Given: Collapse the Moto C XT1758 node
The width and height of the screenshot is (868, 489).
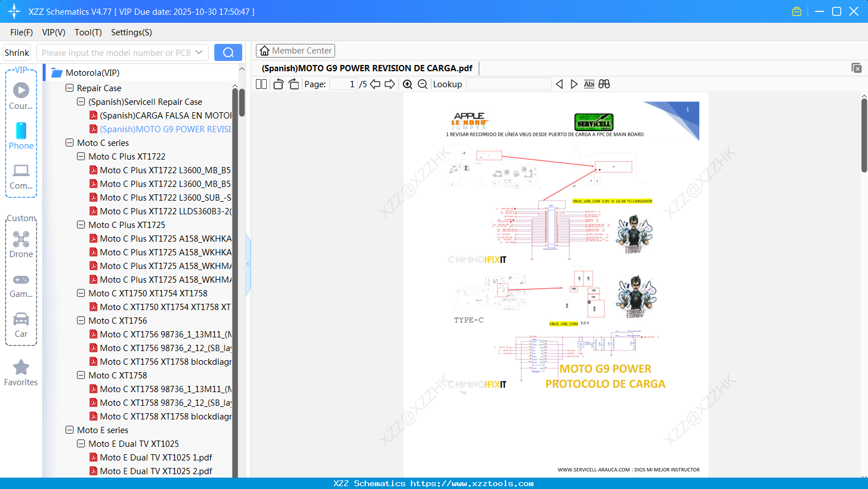Looking at the screenshot, I should pos(81,376).
